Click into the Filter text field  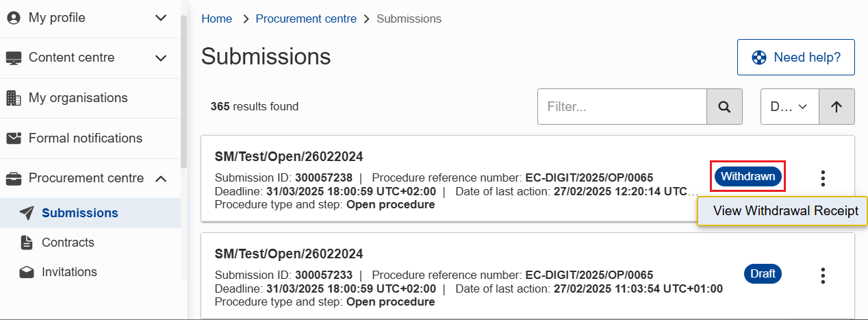622,107
